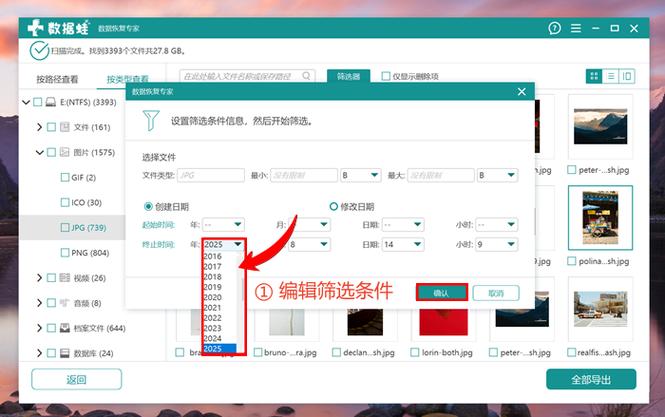
Task: Open the start time 小时 dropdown
Action: (497, 224)
